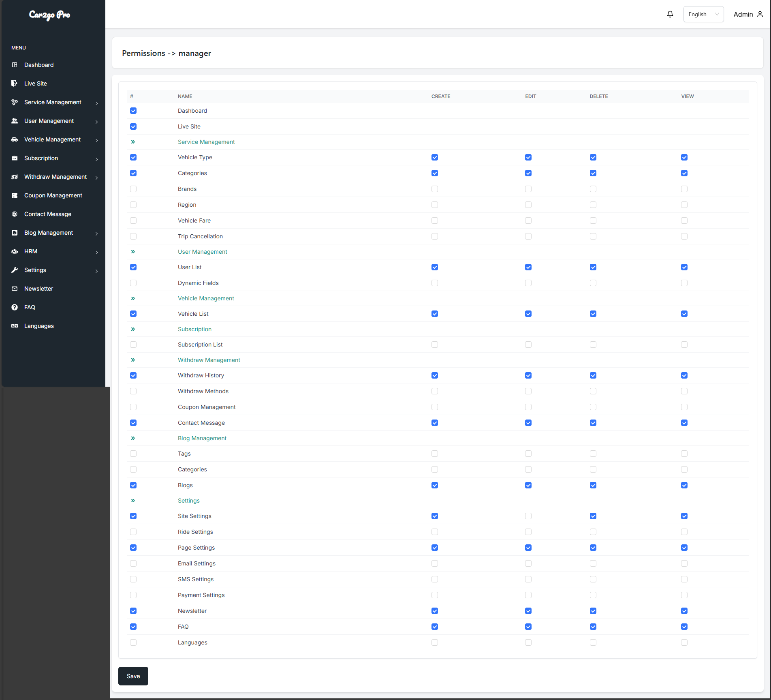771x700 pixels.
Task: Click double-arrow icon beside Subscription row
Action: [133, 329]
